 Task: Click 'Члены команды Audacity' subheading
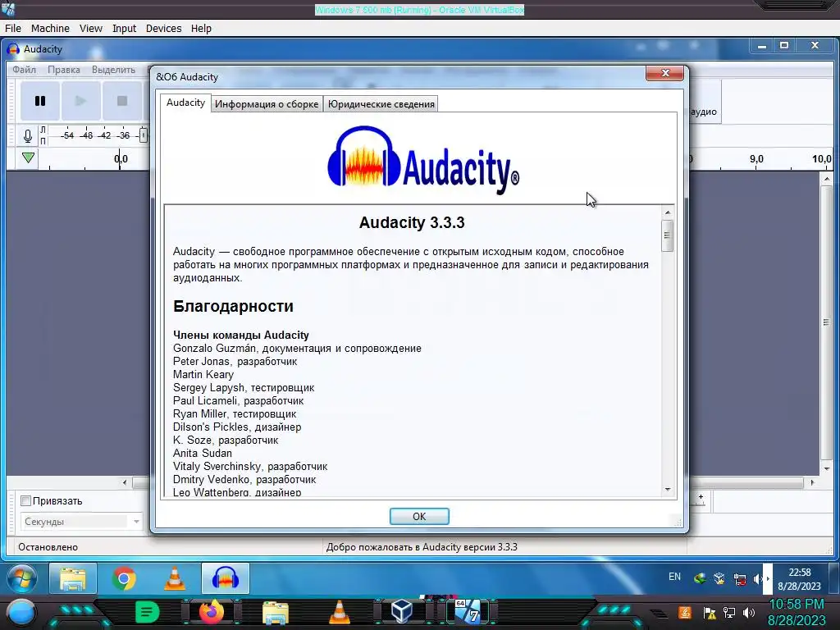(x=241, y=336)
